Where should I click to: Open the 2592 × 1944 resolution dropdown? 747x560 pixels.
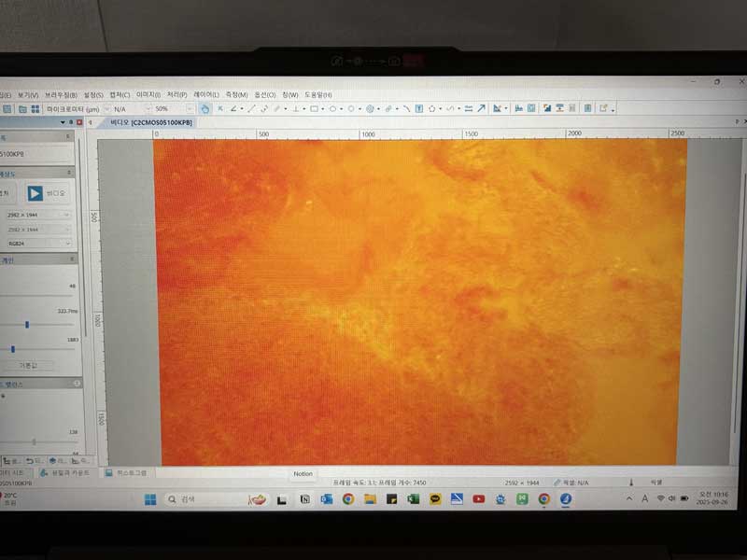[x=37, y=216]
